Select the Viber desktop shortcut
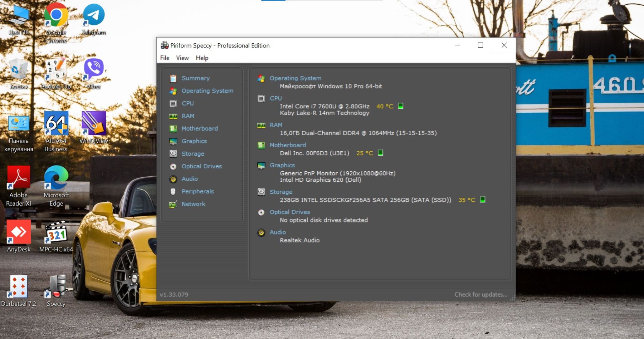Image resolution: width=644 pixels, height=339 pixels. pyautogui.click(x=94, y=74)
